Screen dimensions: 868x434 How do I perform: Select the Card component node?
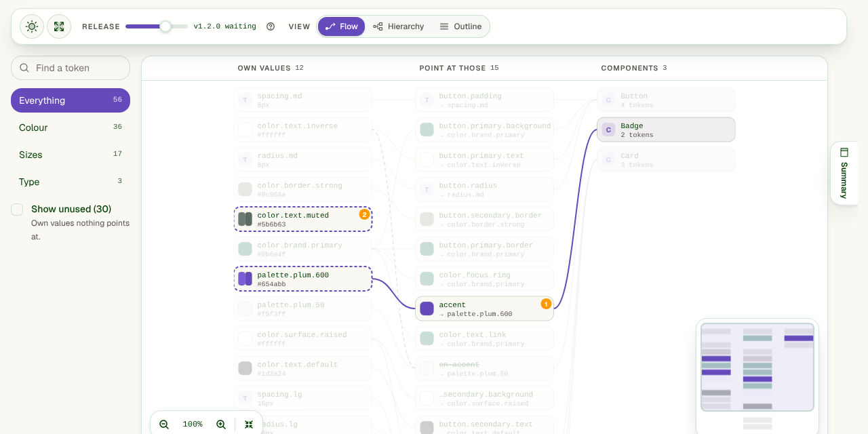pos(667,160)
